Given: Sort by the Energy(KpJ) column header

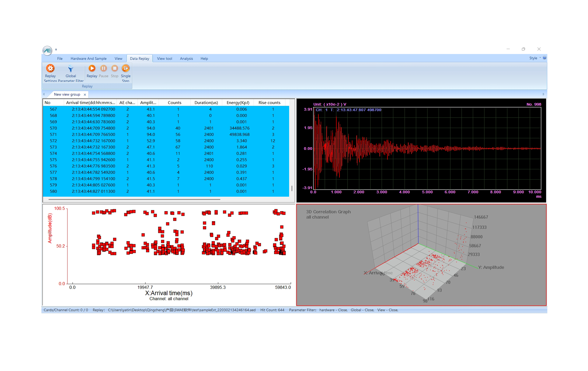Looking at the screenshot, I should [238, 103].
